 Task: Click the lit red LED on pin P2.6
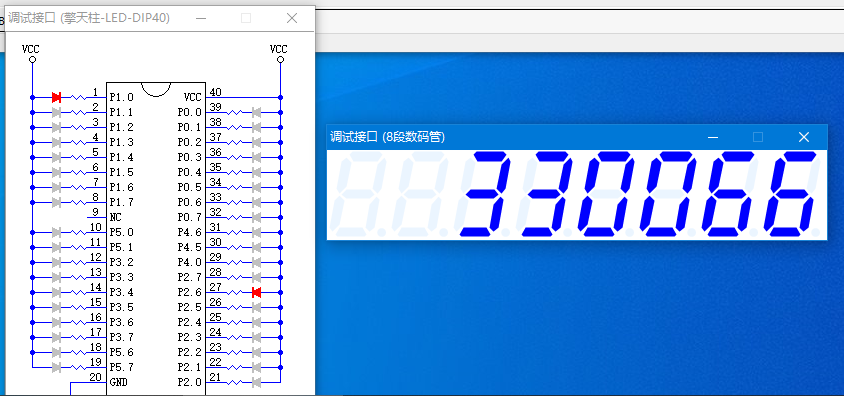(x=256, y=293)
